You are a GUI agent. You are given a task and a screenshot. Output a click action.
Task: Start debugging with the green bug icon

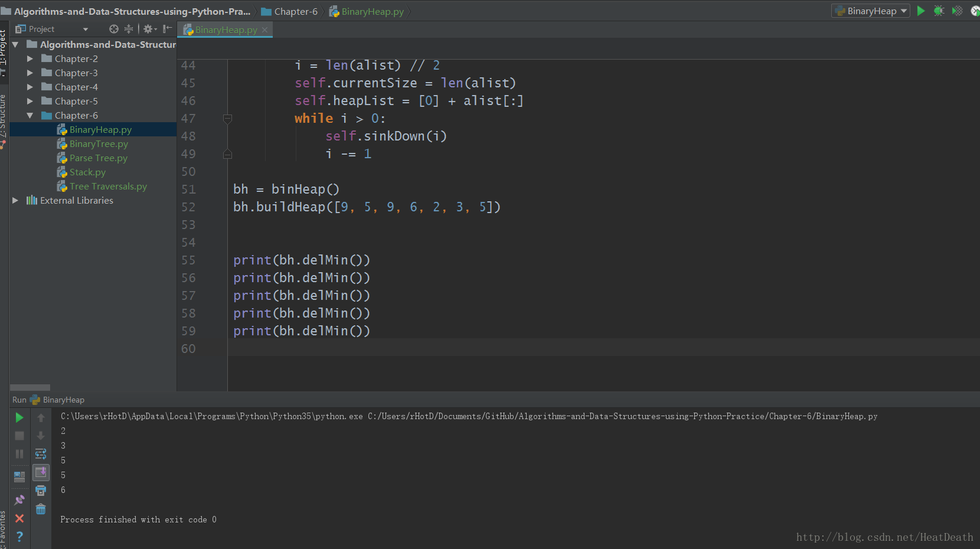click(939, 11)
